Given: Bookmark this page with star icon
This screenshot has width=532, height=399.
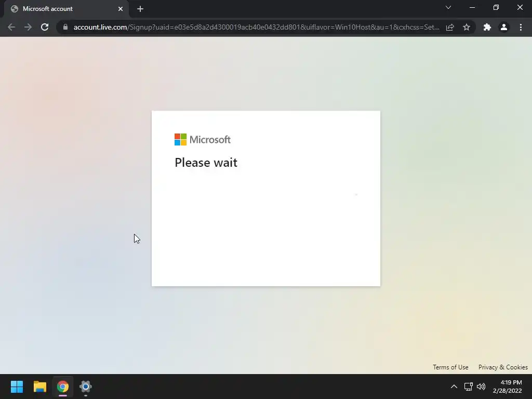Looking at the screenshot, I should (467, 27).
